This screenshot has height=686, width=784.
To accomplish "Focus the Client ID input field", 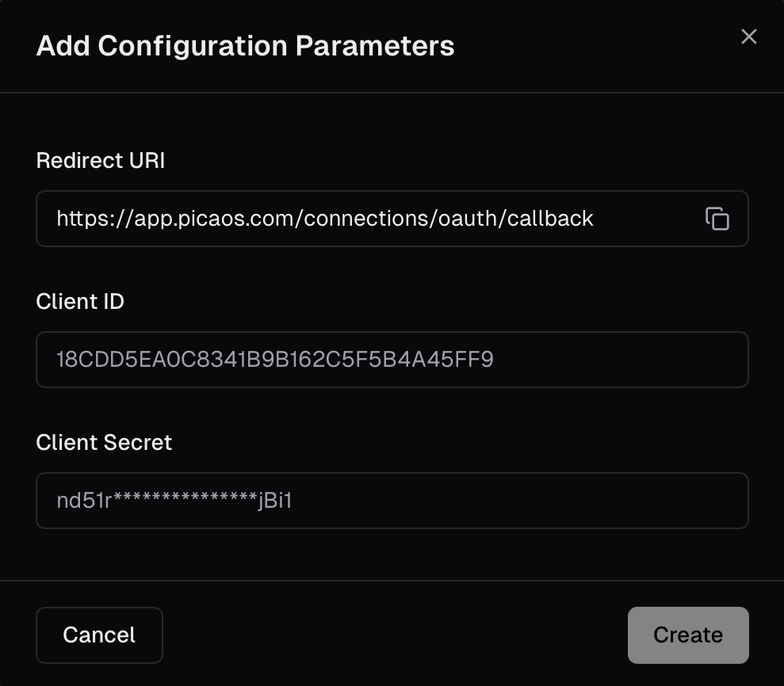I will click(x=392, y=360).
